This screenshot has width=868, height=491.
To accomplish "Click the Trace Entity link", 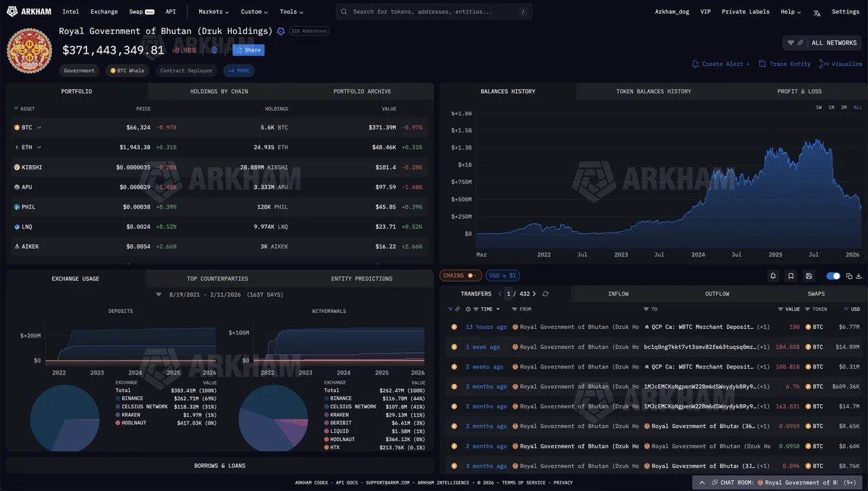I will tap(785, 64).
